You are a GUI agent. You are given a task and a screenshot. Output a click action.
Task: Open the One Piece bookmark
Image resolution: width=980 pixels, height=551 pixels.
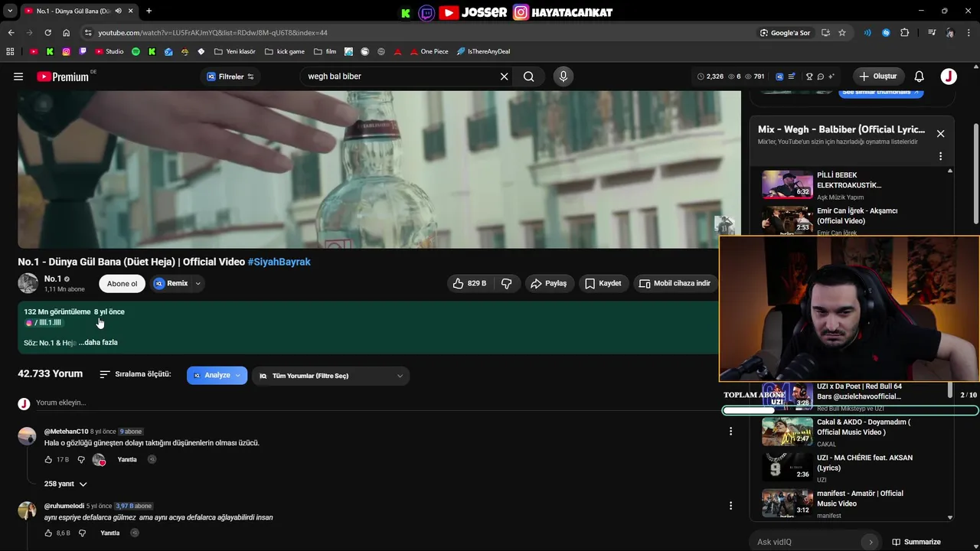click(x=429, y=51)
